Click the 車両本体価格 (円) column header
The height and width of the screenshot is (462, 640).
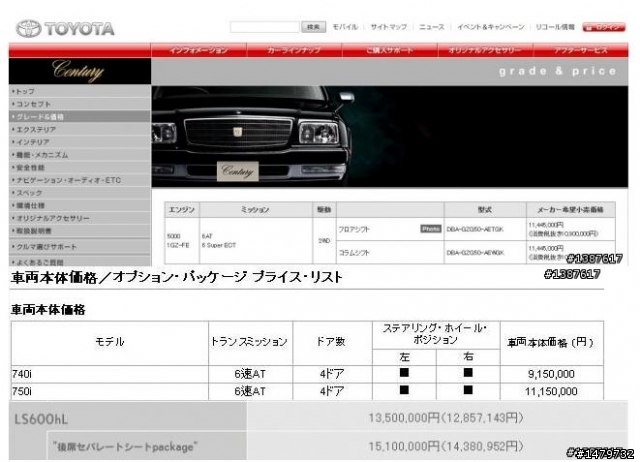click(x=551, y=342)
